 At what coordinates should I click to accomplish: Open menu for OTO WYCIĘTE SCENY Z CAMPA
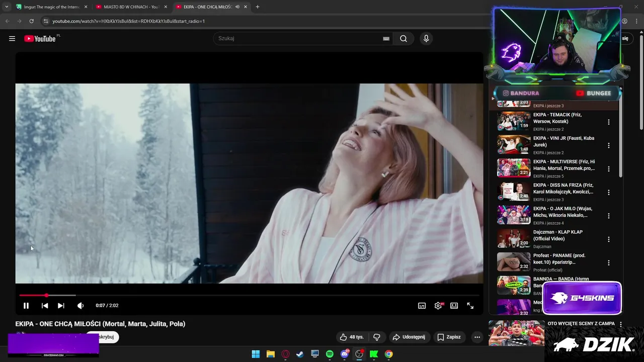(x=621, y=325)
